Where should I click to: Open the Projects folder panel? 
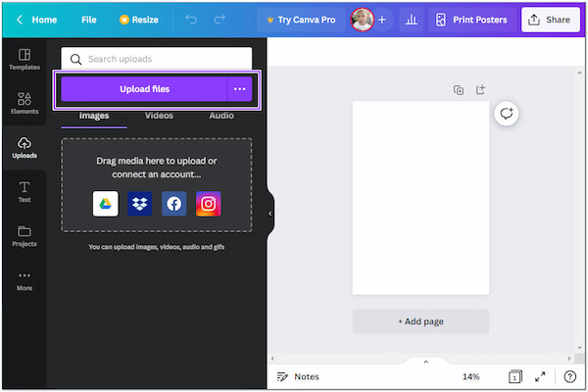click(x=24, y=236)
